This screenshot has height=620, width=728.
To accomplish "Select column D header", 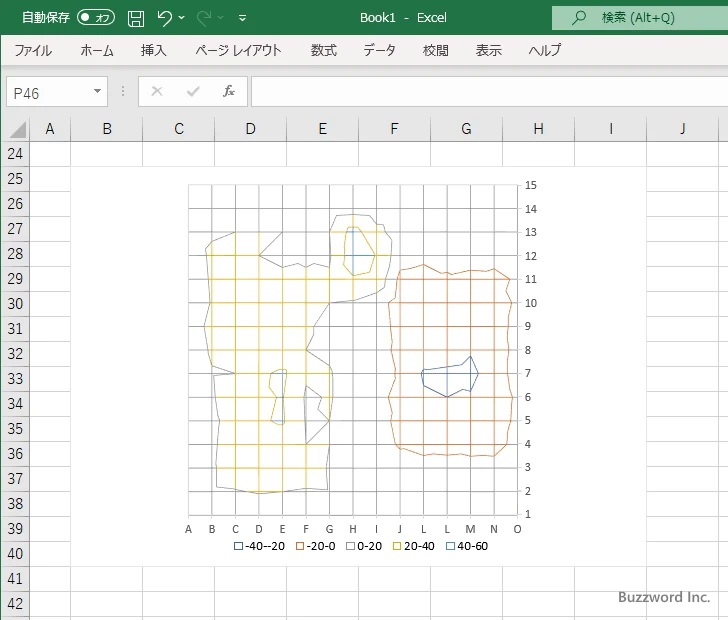I will [x=251, y=129].
